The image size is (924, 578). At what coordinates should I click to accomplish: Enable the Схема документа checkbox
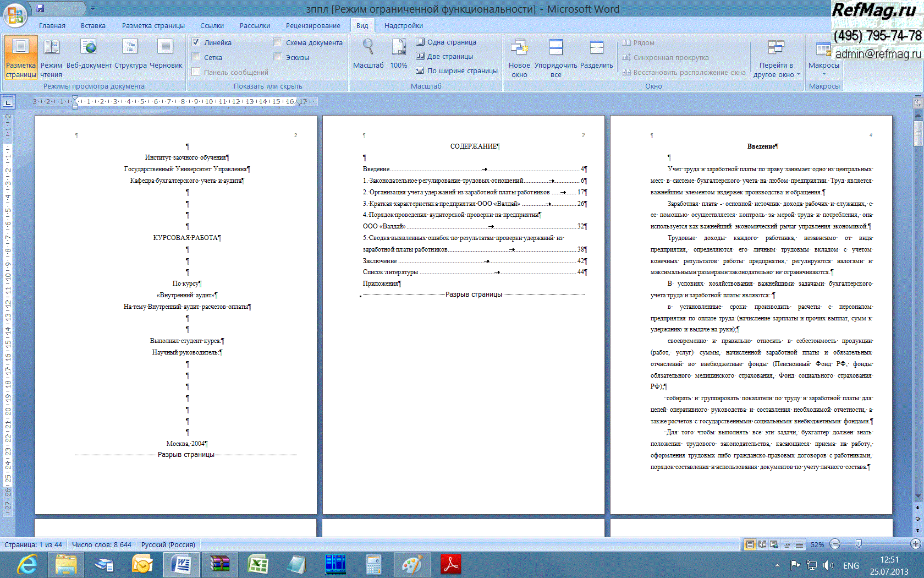coord(278,42)
